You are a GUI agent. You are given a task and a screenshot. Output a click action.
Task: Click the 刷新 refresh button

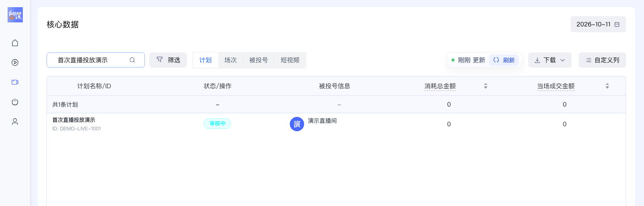[504, 60]
